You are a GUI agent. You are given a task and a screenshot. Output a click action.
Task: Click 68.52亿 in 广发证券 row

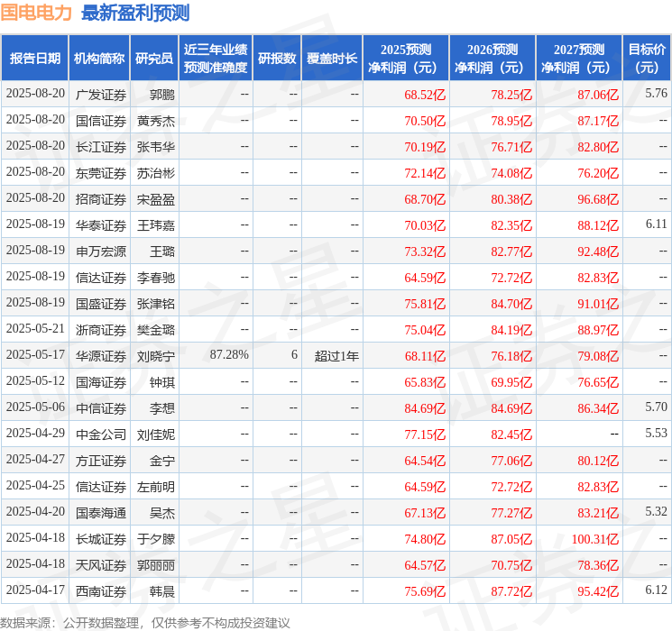[x=425, y=95]
